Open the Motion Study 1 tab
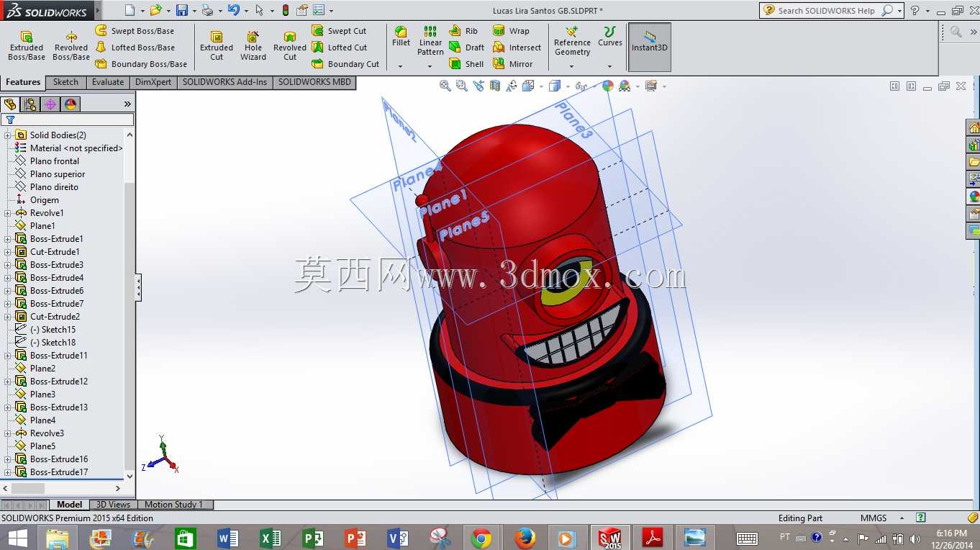 tap(174, 505)
